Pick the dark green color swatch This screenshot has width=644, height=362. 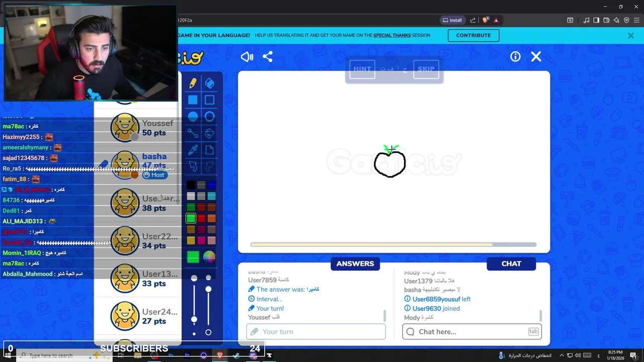[191, 207]
